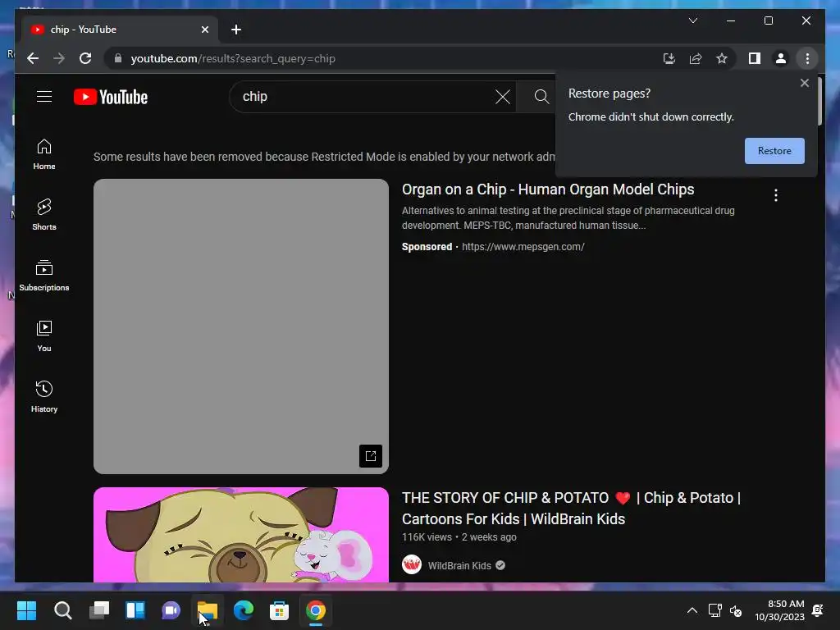840x630 pixels.
Task: Open notifications bell in system tray
Action: pos(818,610)
